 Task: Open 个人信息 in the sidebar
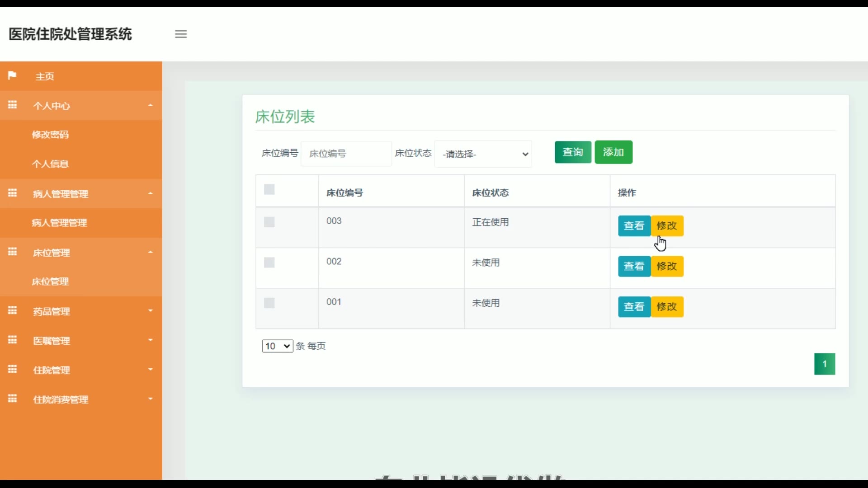point(50,164)
